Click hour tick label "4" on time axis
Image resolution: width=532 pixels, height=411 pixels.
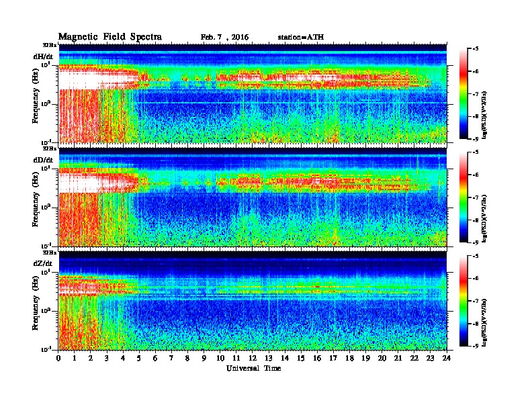[123, 359]
